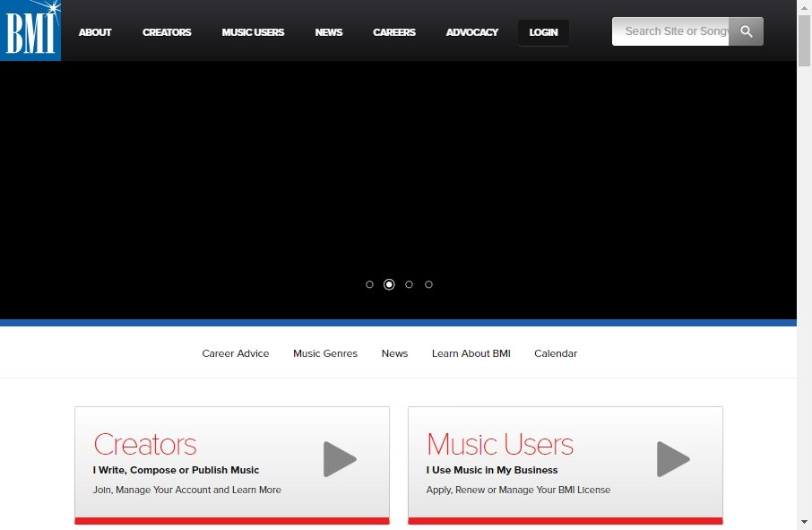The height and width of the screenshot is (530, 812).
Task: Open the Music Users navigation menu
Action: tap(253, 32)
